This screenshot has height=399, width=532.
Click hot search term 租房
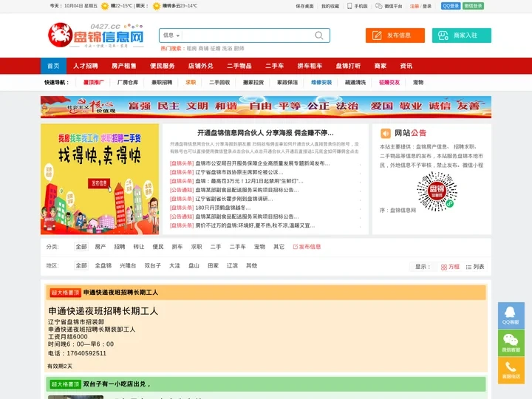point(191,49)
